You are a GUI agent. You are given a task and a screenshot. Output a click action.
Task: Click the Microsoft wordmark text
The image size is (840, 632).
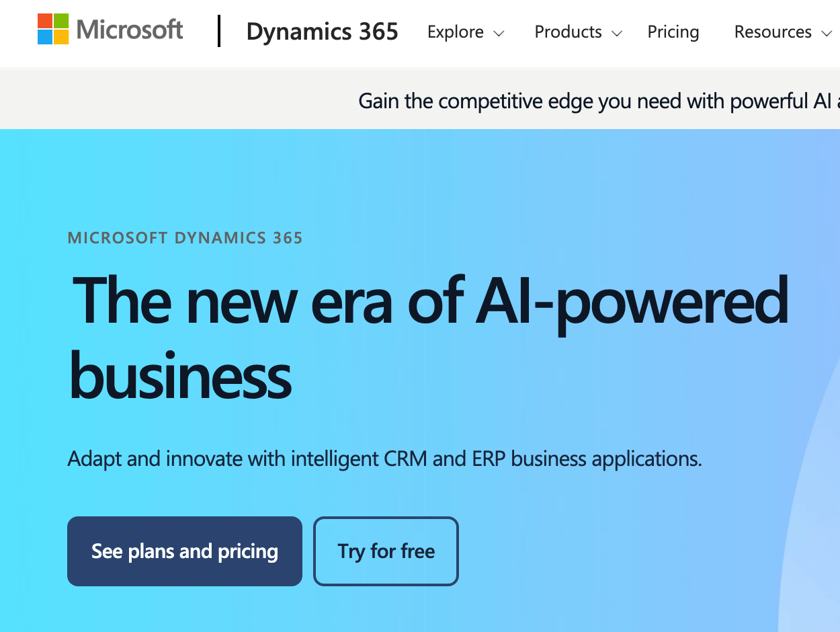point(130,30)
